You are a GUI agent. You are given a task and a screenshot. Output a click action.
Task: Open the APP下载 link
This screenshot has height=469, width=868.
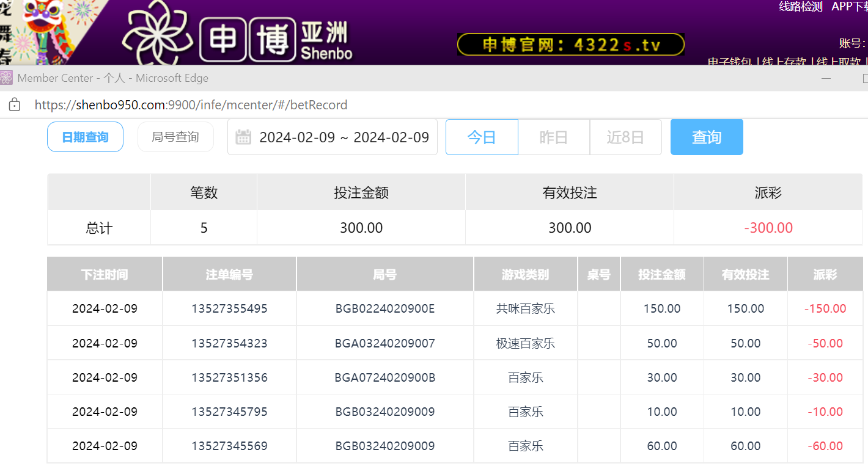848,7
